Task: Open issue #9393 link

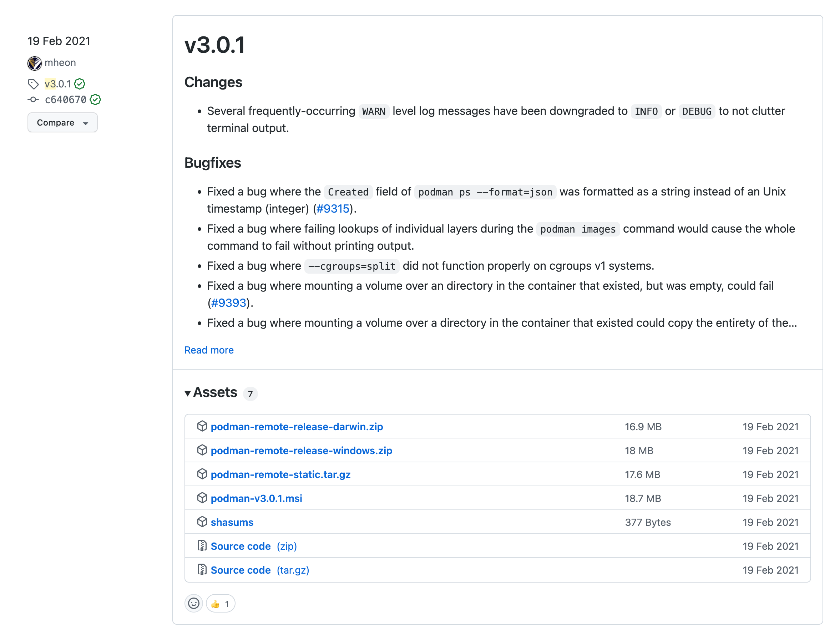Action: 229,303
